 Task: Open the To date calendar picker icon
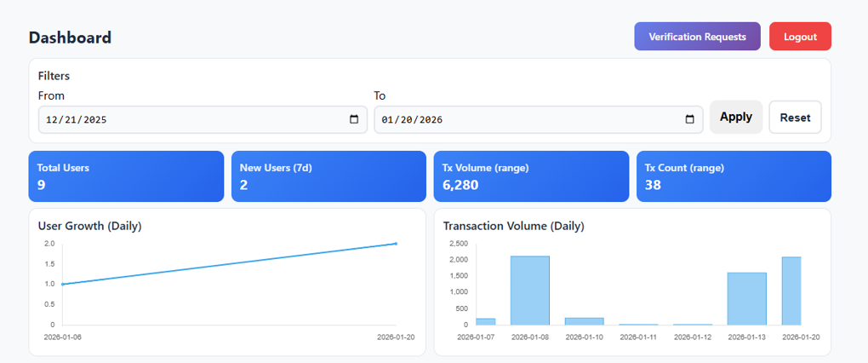pos(690,119)
